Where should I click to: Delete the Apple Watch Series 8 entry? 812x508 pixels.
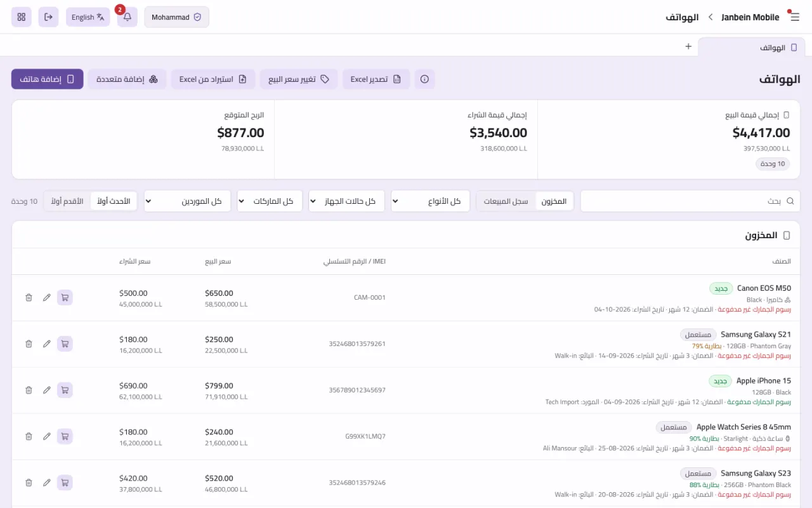(29, 436)
